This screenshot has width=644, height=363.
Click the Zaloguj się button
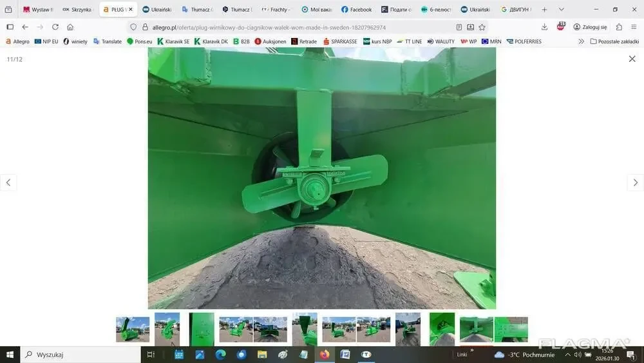point(589,27)
